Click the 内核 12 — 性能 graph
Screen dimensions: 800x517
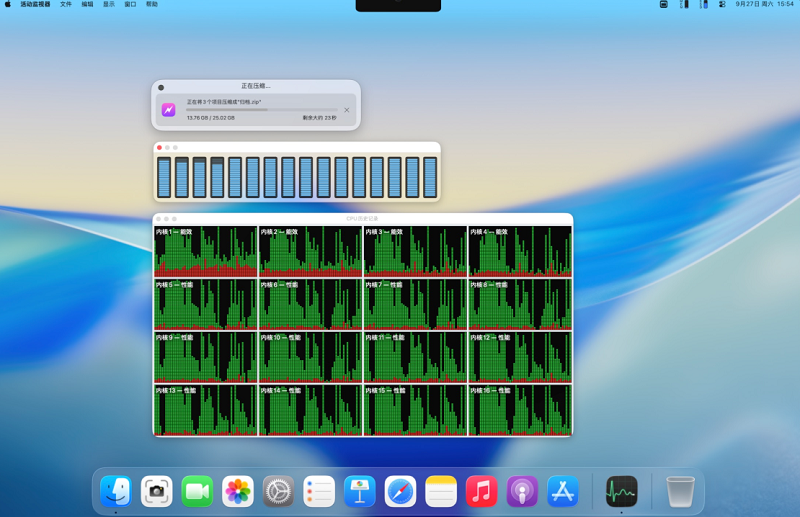coord(520,357)
